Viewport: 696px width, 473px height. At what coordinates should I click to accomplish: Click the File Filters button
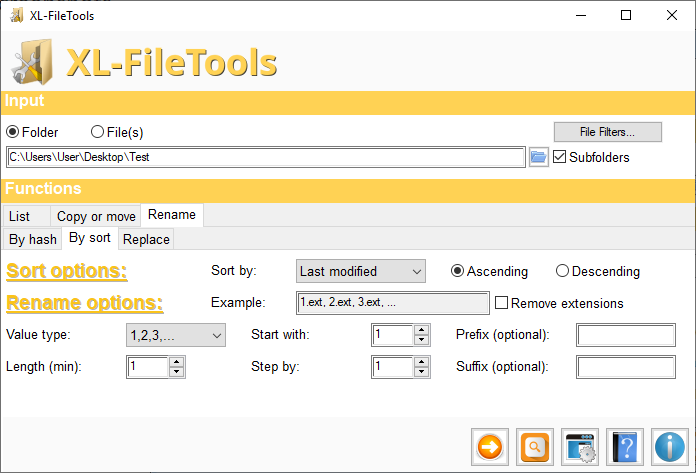pos(607,132)
